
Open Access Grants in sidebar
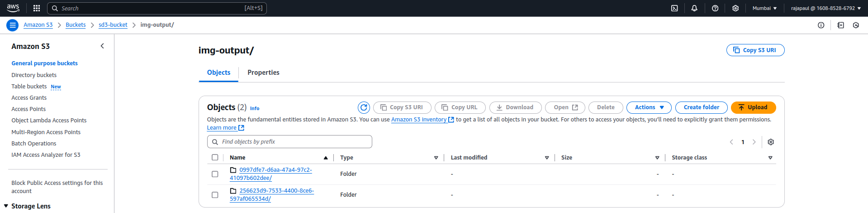point(29,98)
